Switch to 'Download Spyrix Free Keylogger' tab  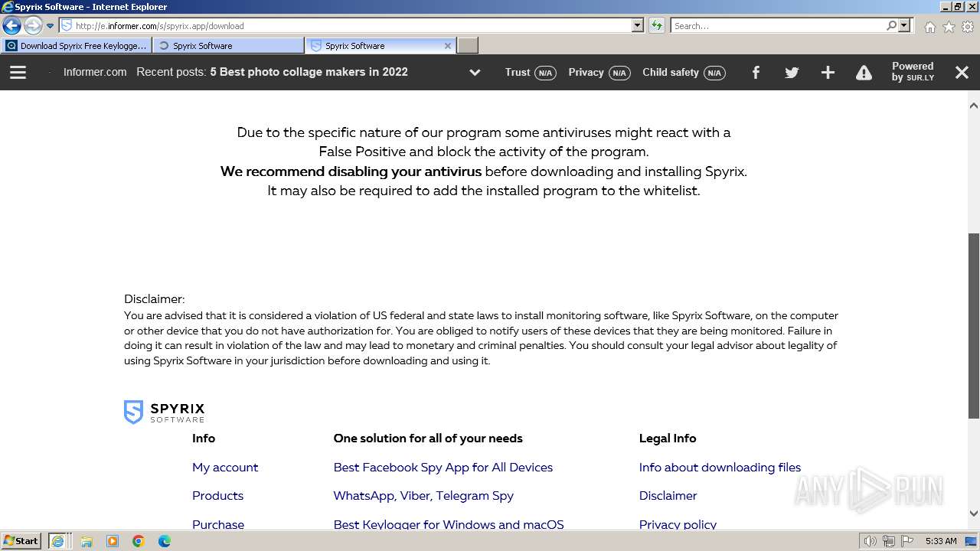77,46
